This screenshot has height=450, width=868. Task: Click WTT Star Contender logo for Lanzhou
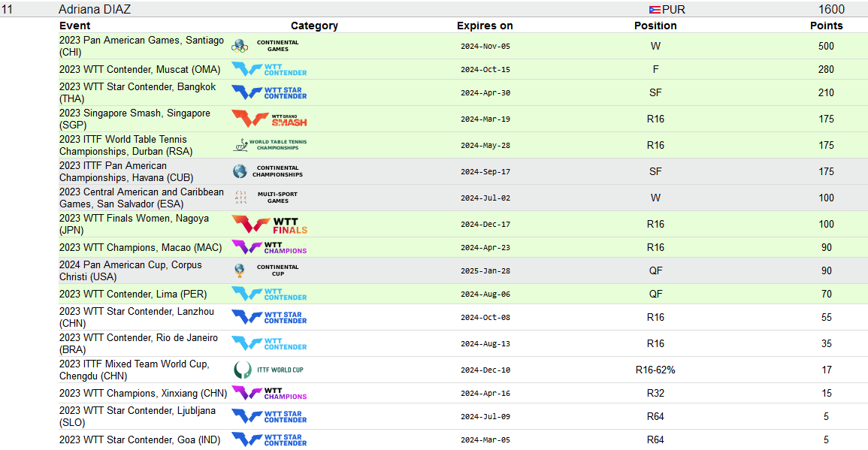click(x=269, y=317)
